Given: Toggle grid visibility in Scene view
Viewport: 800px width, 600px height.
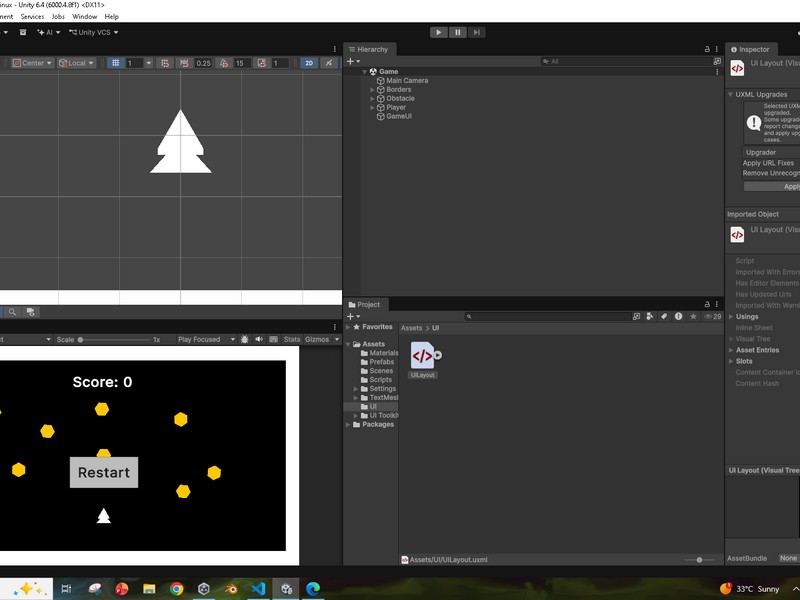Looking at the screenshot, I should pyautogui.click(x=116, y=63).
